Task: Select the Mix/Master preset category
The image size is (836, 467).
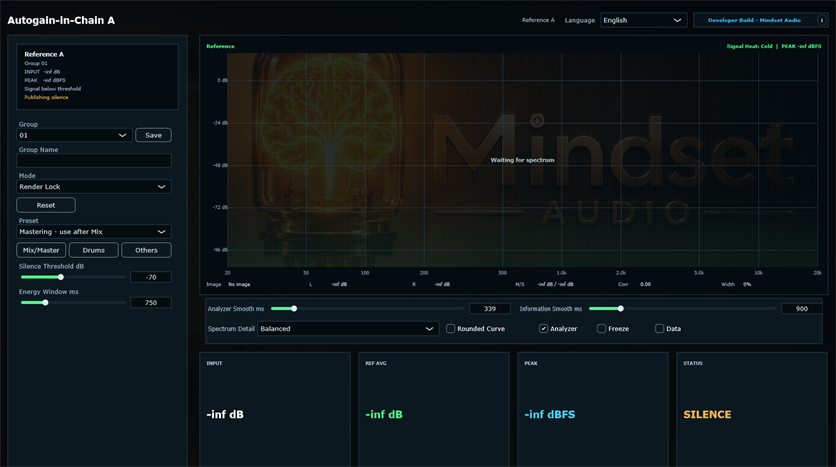Action: point(41,250)
